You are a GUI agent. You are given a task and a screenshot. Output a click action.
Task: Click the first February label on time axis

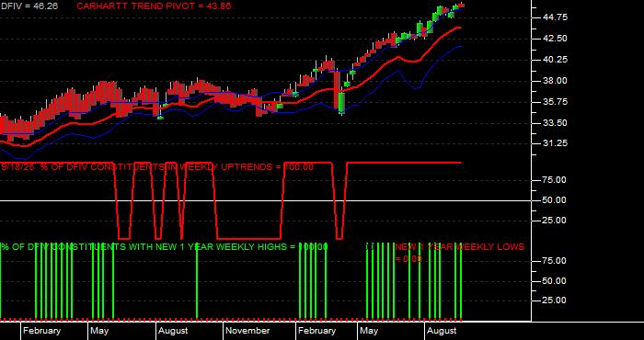(x=41, y=331)
